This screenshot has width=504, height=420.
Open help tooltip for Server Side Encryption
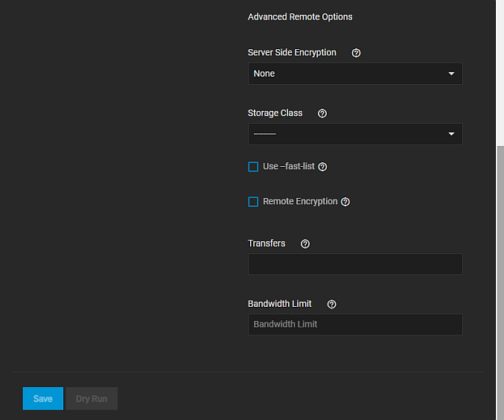point(356,53)
